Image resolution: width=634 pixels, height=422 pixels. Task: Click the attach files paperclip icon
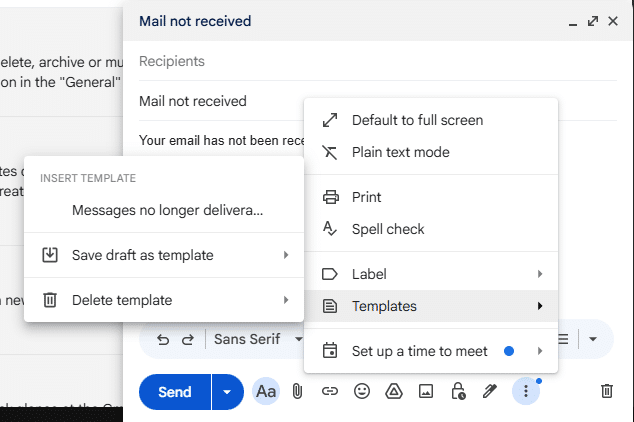coord(297,392)
